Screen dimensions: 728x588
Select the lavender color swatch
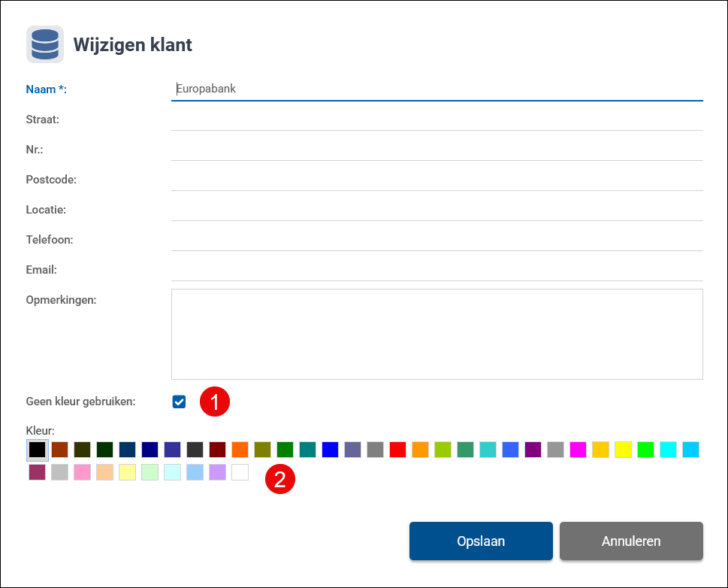(x=218, y=472)
